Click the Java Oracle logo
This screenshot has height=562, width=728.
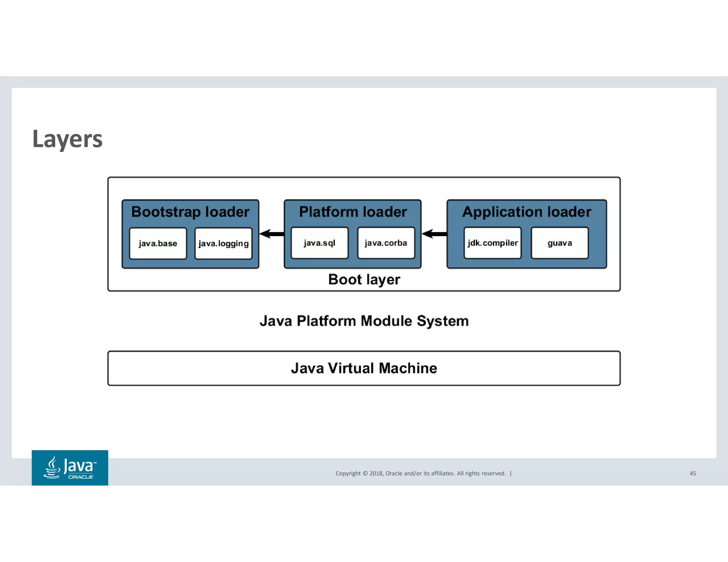click(70, 468)
